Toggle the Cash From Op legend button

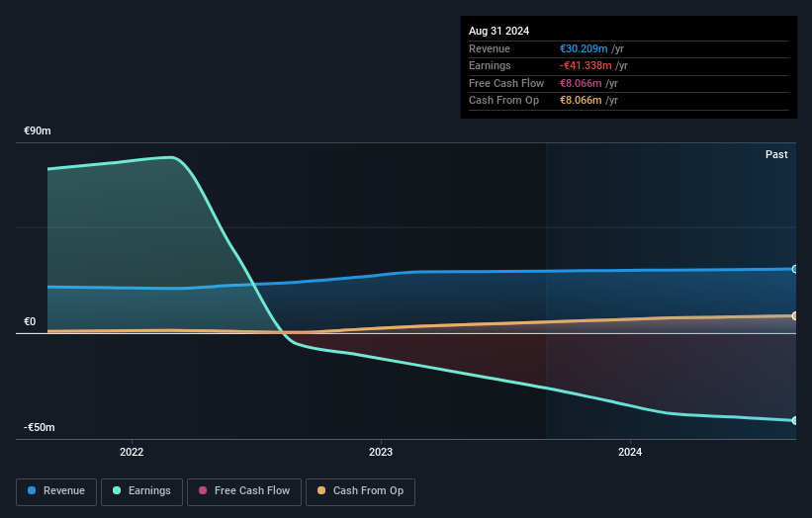(360, 491)
